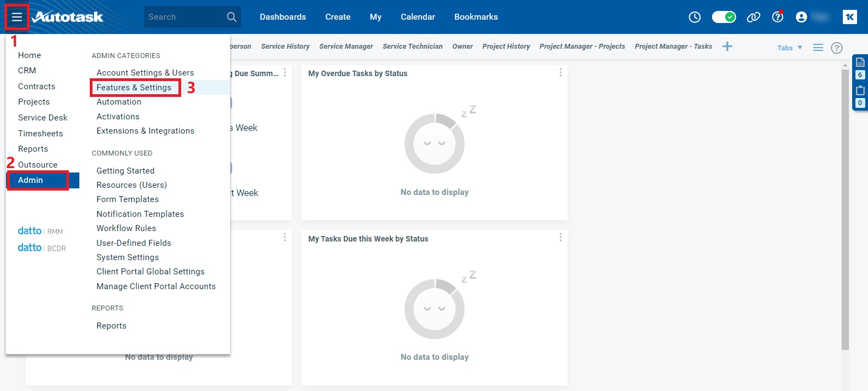The image size is (868, 391).
Task: Open Features & Settings admin category
Action: click(x=134, y=88)
